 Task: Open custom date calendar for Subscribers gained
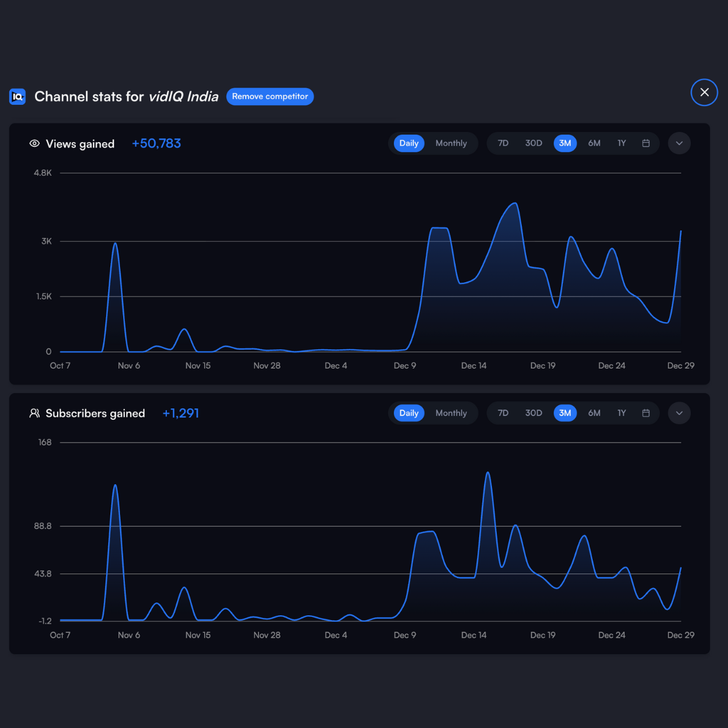click(646, 413)
